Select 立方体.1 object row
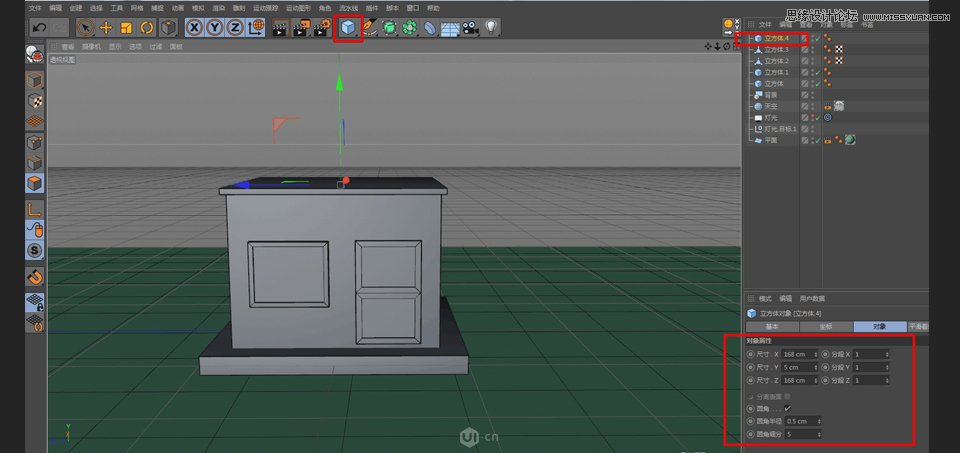The width and height of the screenshot is (960, 453). tap(776, 72)
